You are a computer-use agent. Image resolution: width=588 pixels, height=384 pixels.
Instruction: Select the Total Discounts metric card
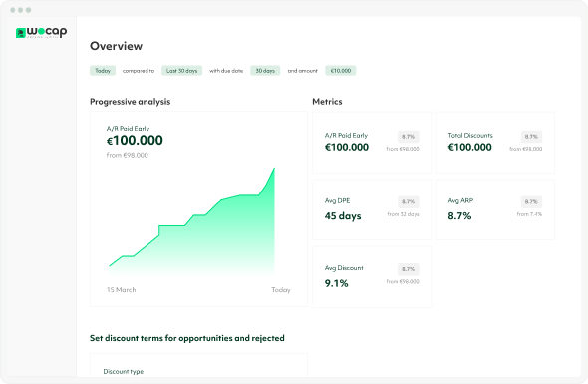[495, 143]
